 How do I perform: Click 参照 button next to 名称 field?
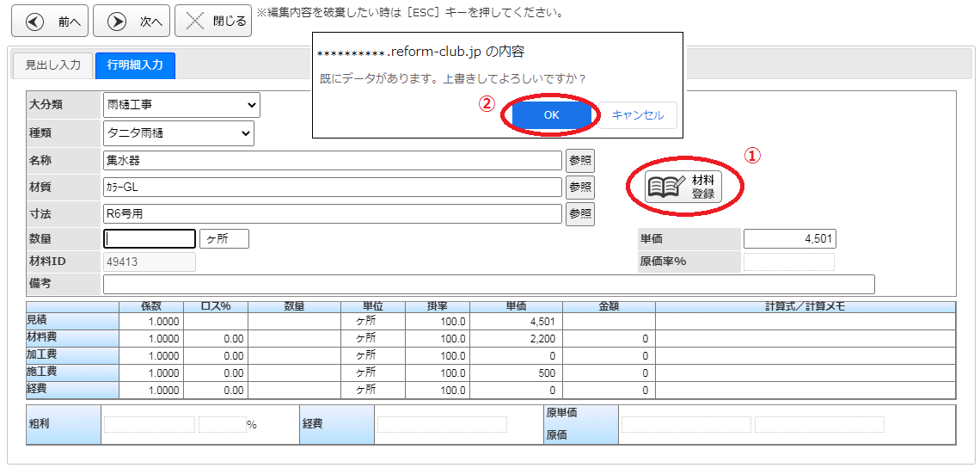pos(579,161)
